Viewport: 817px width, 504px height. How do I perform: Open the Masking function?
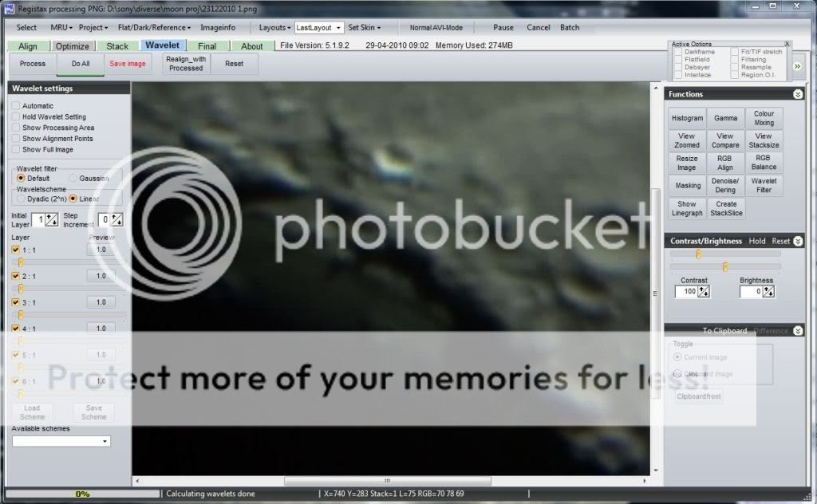687,185
